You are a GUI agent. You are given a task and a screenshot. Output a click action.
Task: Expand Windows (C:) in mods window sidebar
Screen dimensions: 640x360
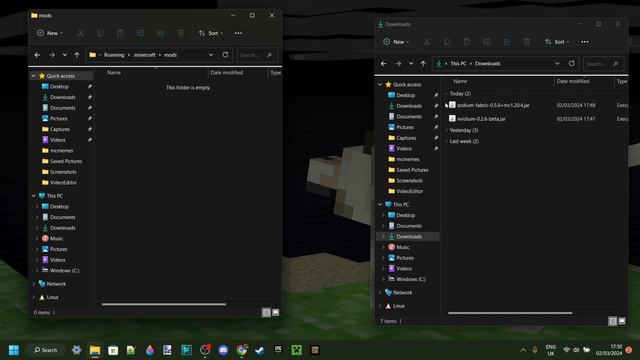pyautogui.click(x=37, y=270)
